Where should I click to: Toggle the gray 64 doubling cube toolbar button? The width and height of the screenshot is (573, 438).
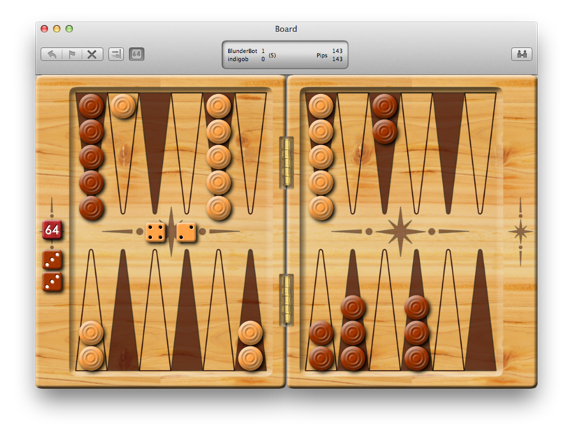pos(136,54)
